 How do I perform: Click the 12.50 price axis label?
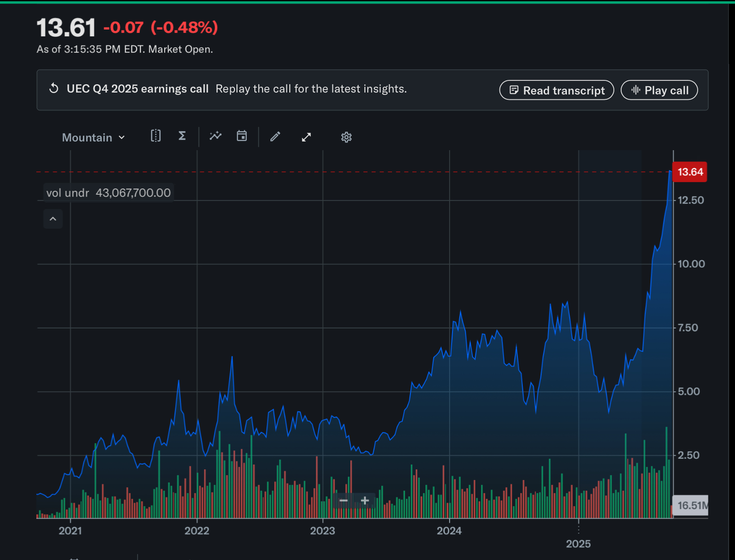[690, 200]
